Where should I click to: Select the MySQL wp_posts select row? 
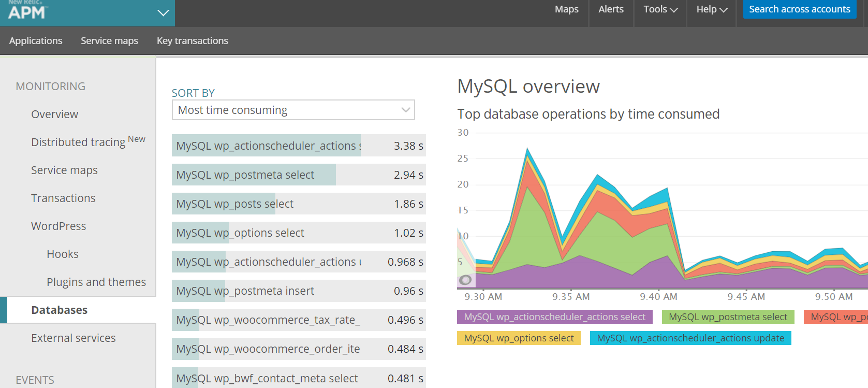pos(299,204)
